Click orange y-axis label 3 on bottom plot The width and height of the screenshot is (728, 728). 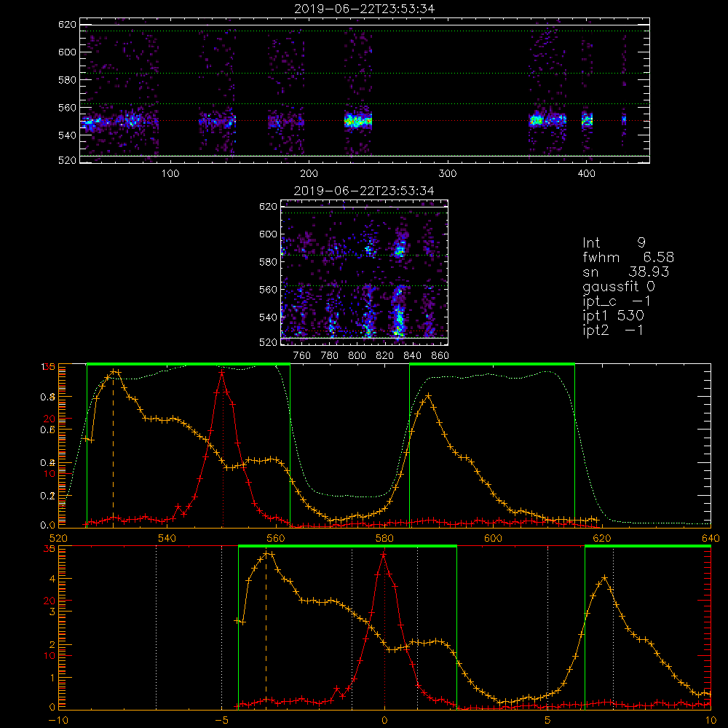pyautogui.click(x=52, y=612)
